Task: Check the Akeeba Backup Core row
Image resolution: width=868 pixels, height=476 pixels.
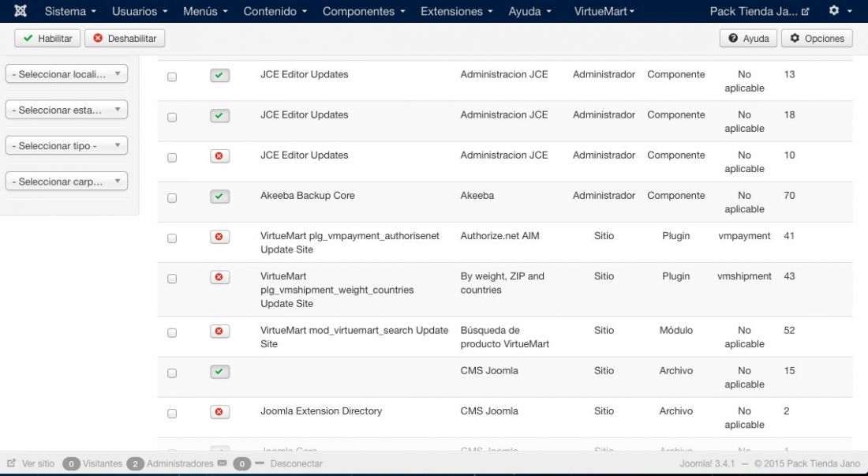Action: point(172,198)
